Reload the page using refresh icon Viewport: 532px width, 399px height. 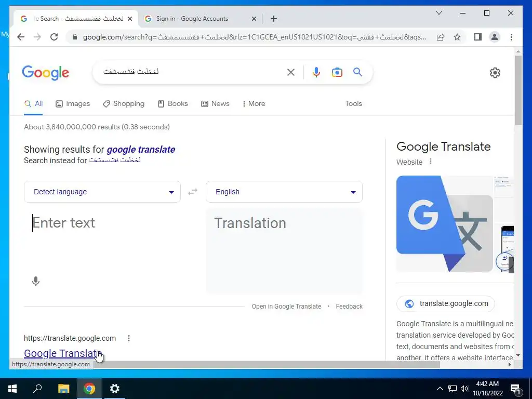[x=54, y=37]
